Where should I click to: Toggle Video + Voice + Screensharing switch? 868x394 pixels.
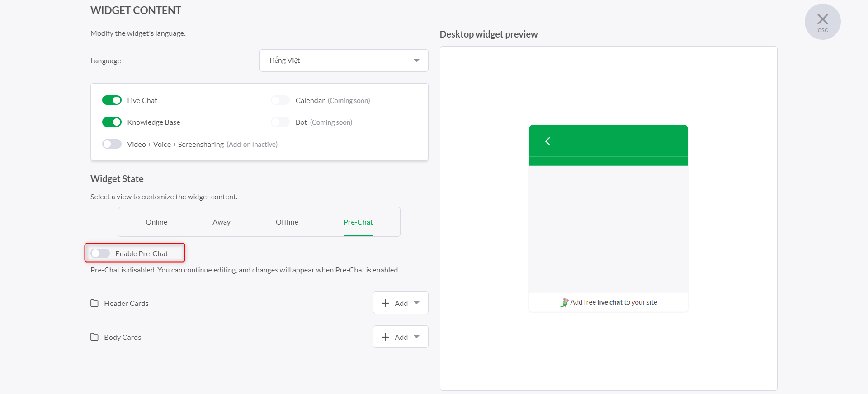click(x=112, y=144)
